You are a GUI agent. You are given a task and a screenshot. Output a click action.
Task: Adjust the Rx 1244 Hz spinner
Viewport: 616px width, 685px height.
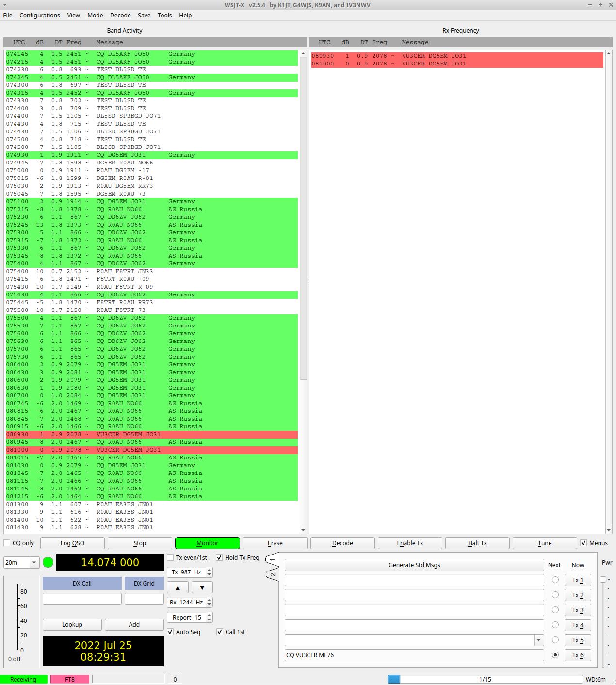(190, 603)
